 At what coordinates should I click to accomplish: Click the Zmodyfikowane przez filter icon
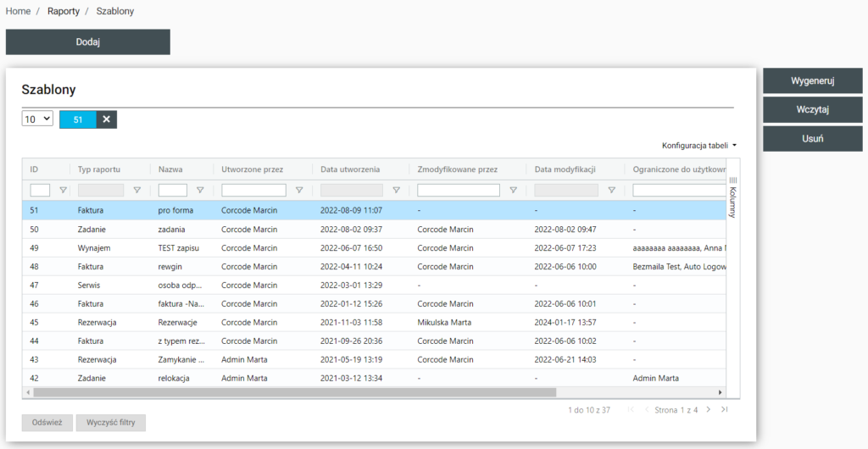coord(513,191)
